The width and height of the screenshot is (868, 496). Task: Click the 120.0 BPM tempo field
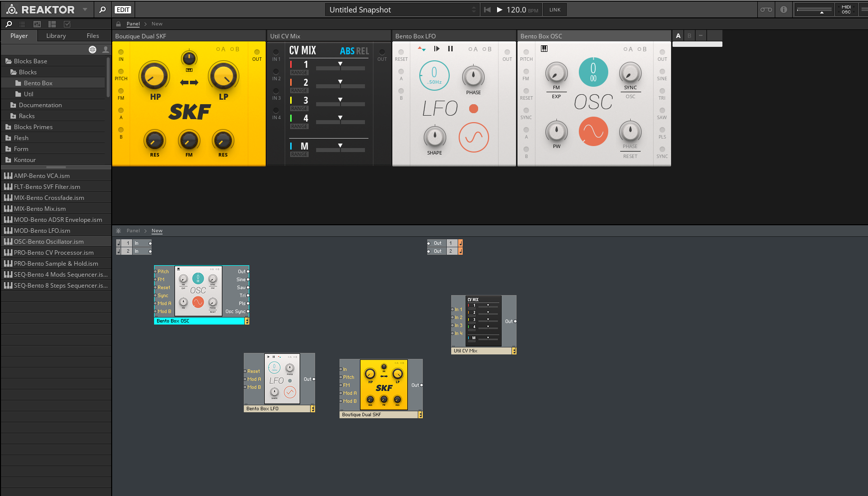point(522,9)
